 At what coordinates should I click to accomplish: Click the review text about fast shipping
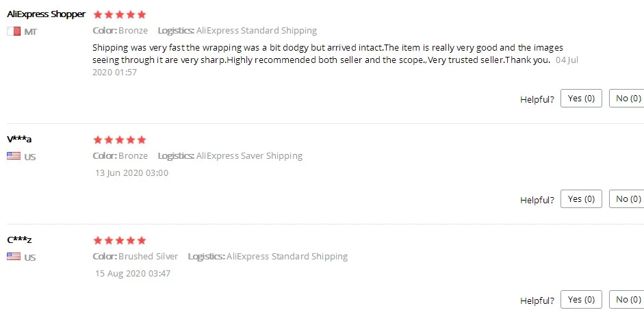coord(327,53)
